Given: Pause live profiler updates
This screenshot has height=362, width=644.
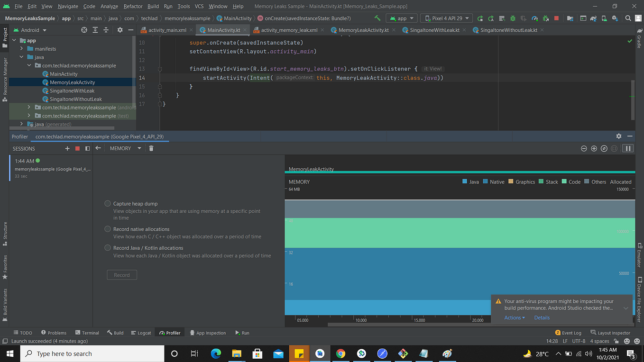Looking at the screenshot, I should (628, 148).
